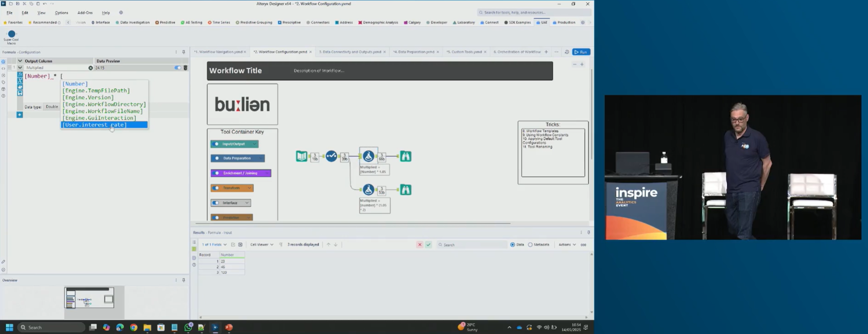Apply changes with green check in Results

(x=428, y=245)
